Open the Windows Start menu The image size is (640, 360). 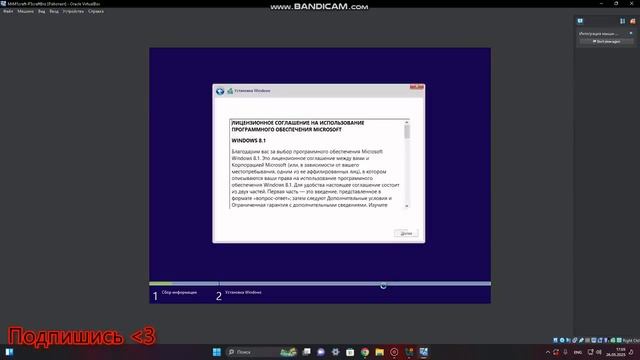pyautogui.click(x=217, y=352)
